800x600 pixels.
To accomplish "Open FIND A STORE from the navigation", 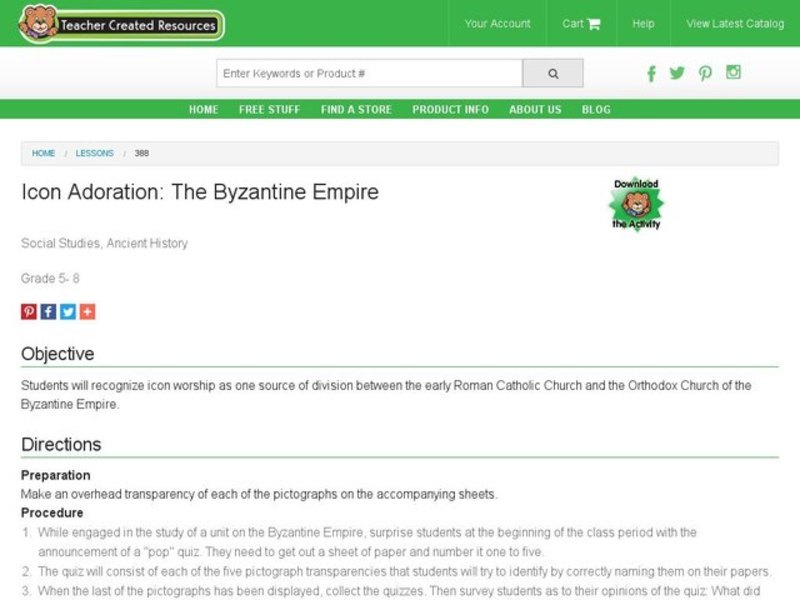I will (356, 109).
